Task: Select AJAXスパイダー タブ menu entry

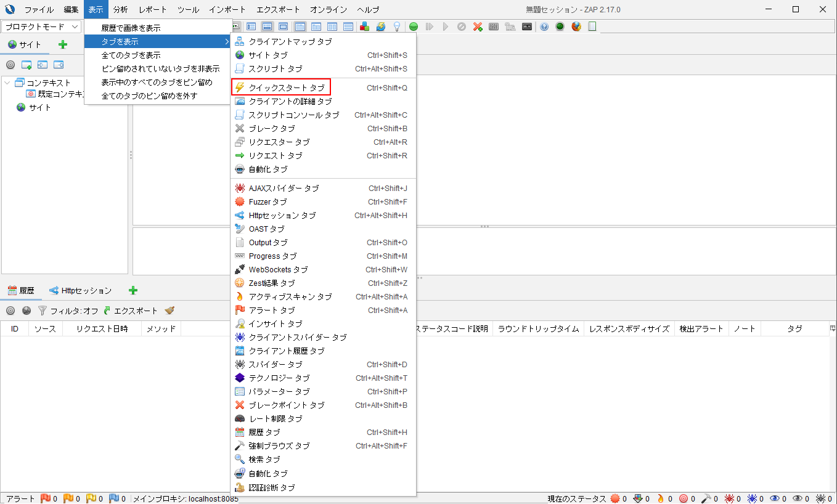Action: (x=324, y=188)
